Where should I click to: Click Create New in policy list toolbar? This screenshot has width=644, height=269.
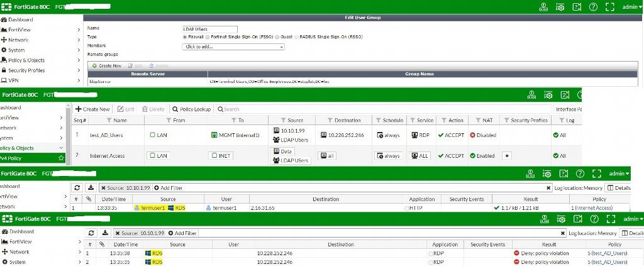tap(92, 109)
